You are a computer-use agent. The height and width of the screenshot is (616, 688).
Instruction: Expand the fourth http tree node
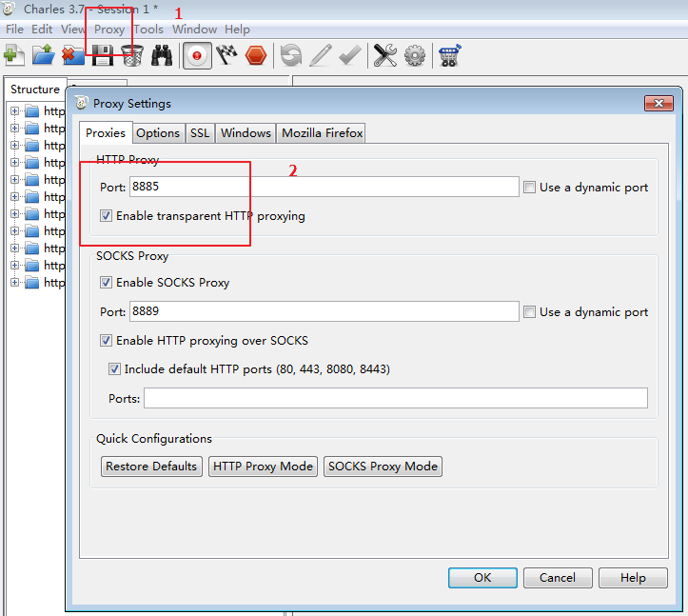(x=15, y=163)
